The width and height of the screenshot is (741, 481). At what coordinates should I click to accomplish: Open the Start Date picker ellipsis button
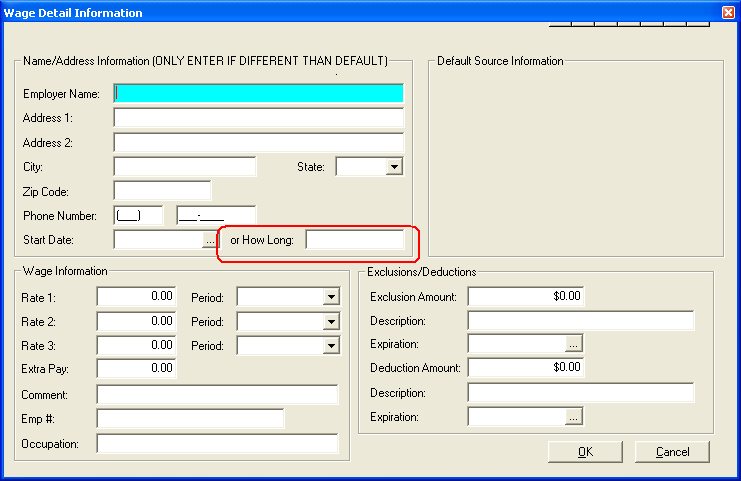coord(210,240)
